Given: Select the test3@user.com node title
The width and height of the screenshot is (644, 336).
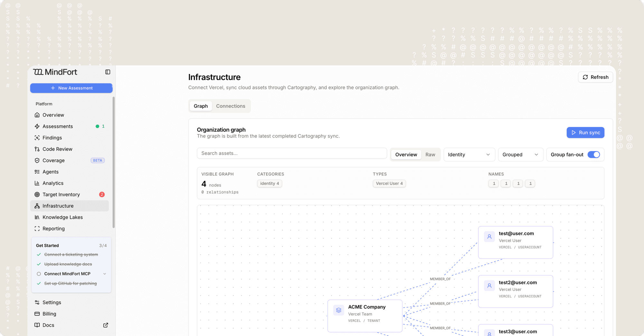Looking at the screenshot, I should [x=518, y=331].
